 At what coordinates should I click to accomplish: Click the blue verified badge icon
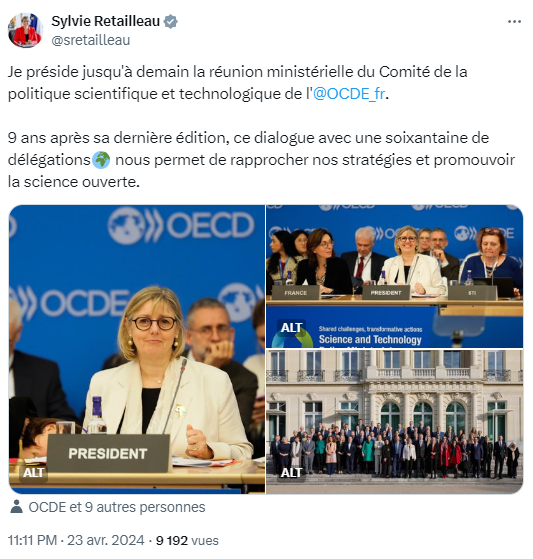click(171, 21)
